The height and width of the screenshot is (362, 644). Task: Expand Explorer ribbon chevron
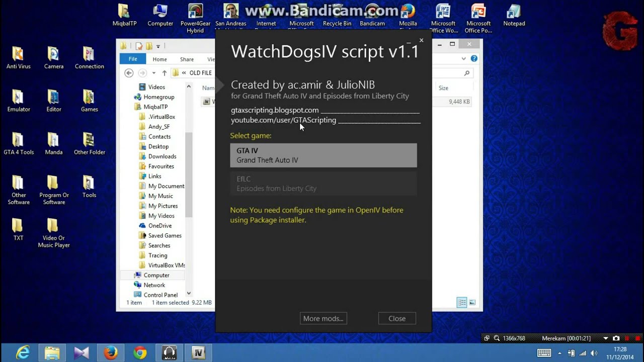(463, 59)
